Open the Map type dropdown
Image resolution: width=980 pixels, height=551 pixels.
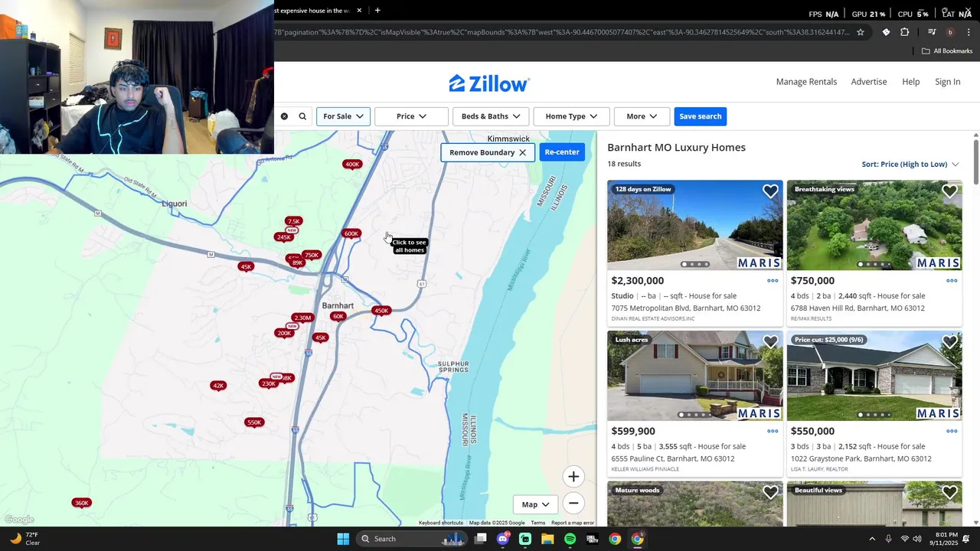[x=535, y=504]
